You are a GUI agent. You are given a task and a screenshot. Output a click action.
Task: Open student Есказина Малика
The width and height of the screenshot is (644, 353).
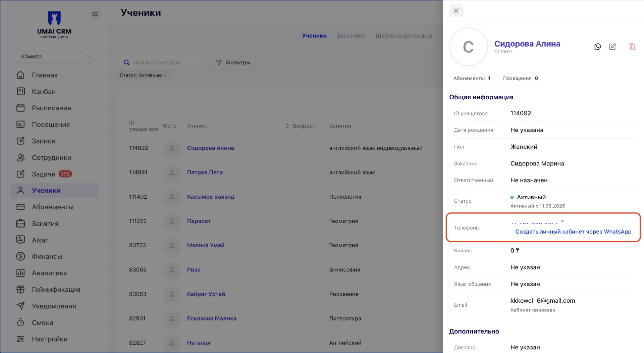(x=212, y=318)
